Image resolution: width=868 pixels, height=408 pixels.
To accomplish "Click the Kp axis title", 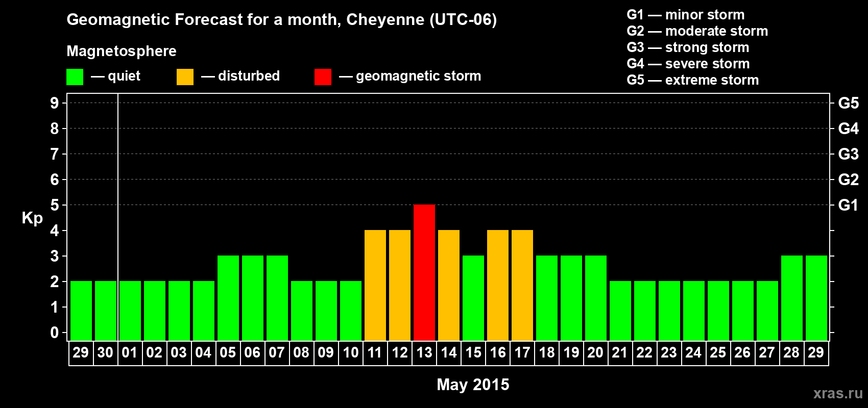I will click(32, 218).
